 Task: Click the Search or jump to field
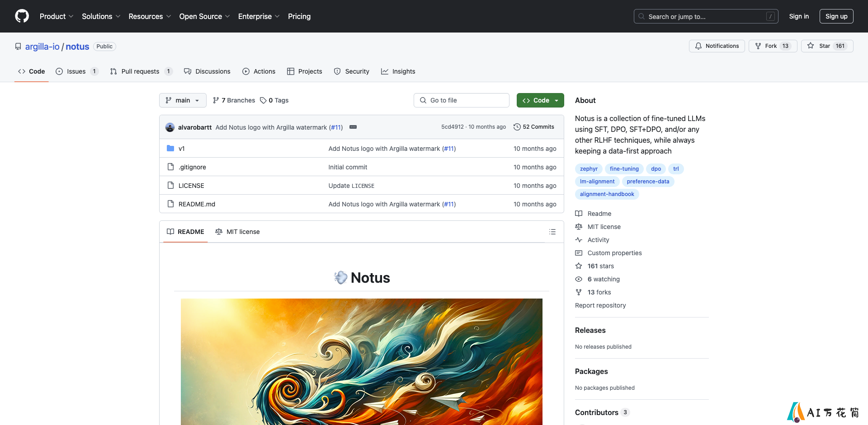point(706,16)
